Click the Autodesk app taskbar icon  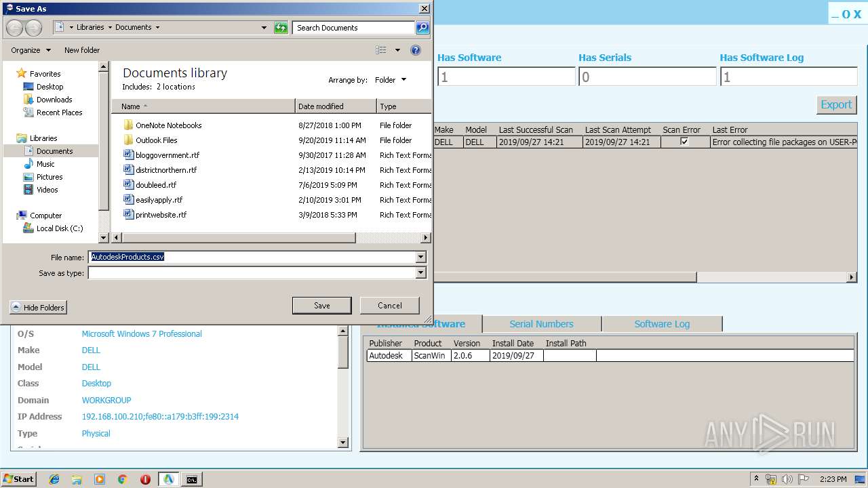(168, 479)
